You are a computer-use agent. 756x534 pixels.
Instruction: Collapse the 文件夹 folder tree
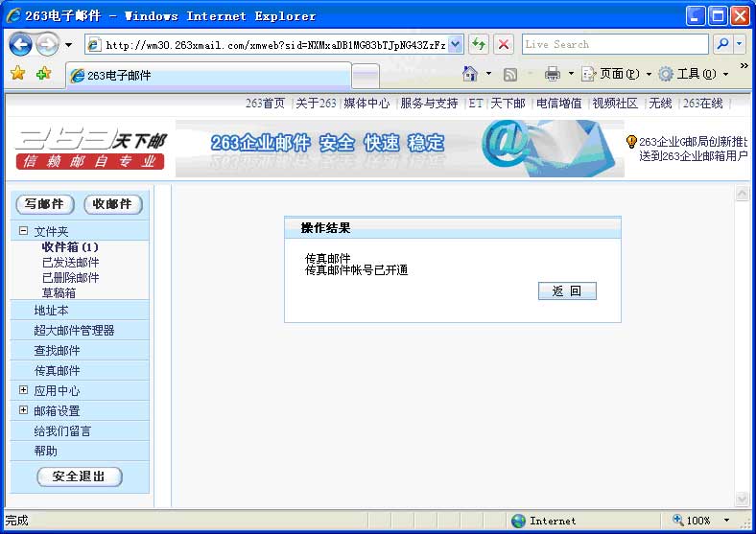(23, 231)
